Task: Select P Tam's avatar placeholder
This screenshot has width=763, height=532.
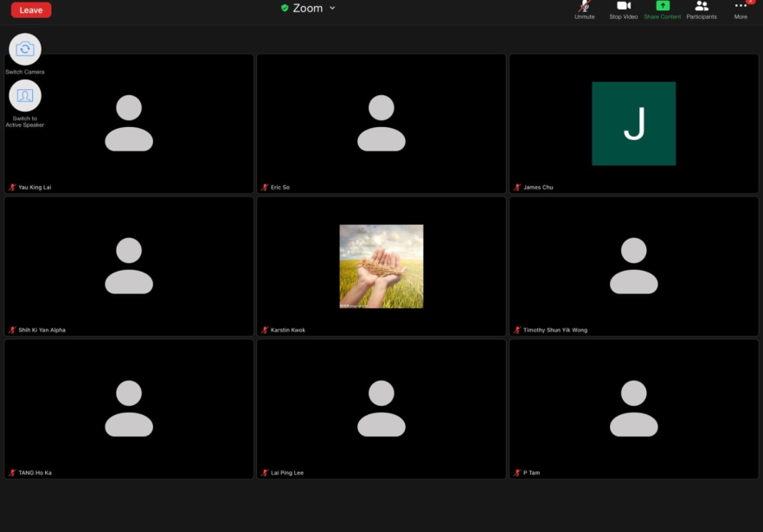Action: 633,408
